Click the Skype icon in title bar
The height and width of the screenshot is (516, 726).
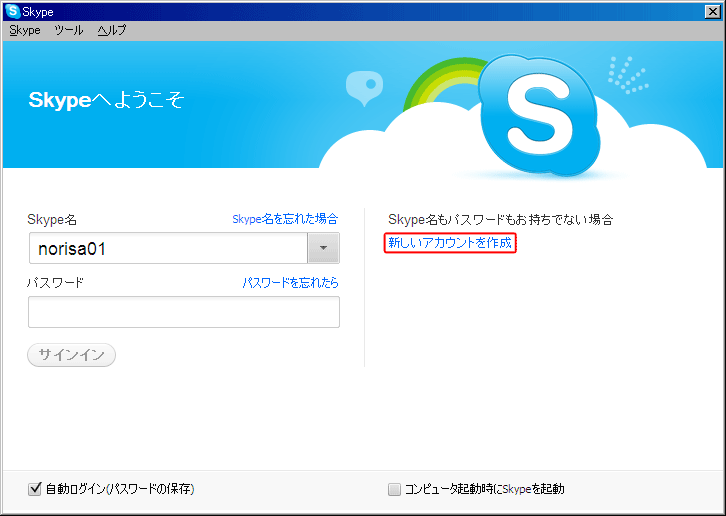(x=13, y=11)
